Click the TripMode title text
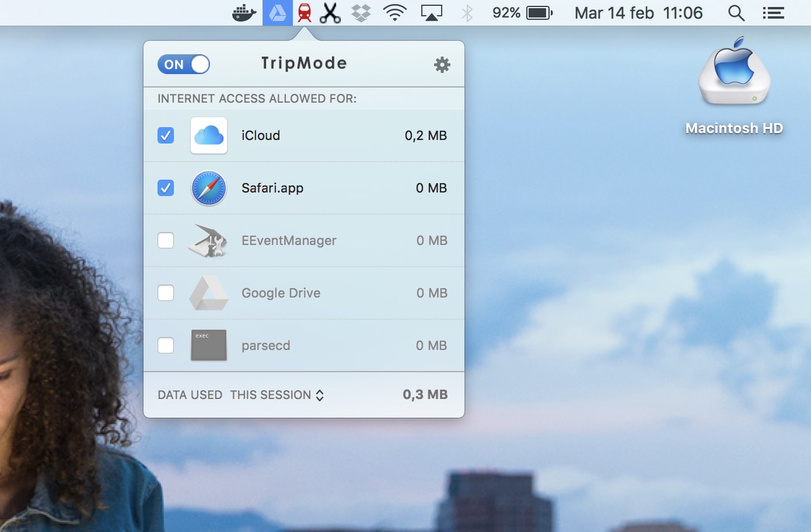 [x=304, y=64]
